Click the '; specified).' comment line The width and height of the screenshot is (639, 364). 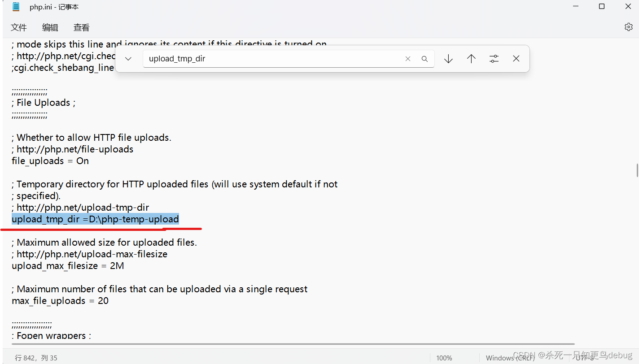tap(36, 196)
